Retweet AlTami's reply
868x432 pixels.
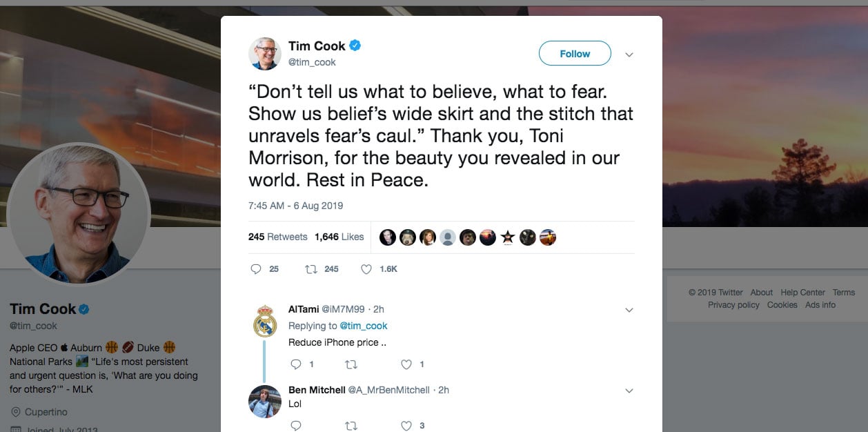351,364
